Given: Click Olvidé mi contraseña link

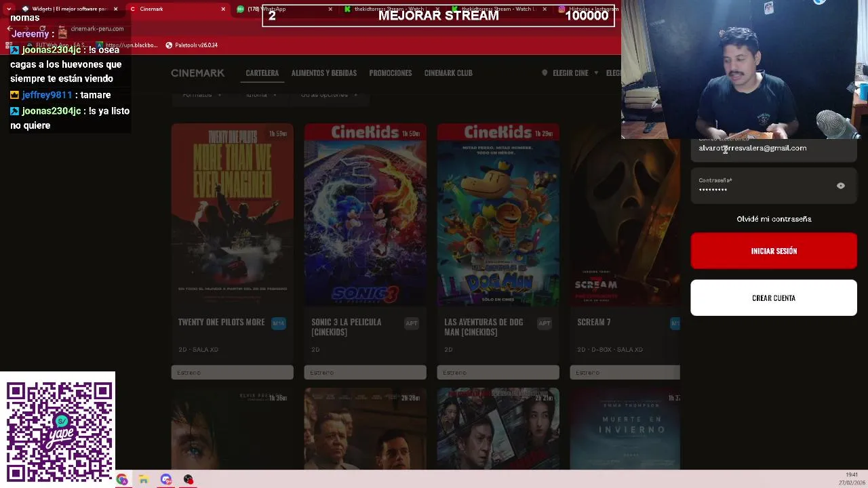Looking at the screenshot, I should 774,219.
